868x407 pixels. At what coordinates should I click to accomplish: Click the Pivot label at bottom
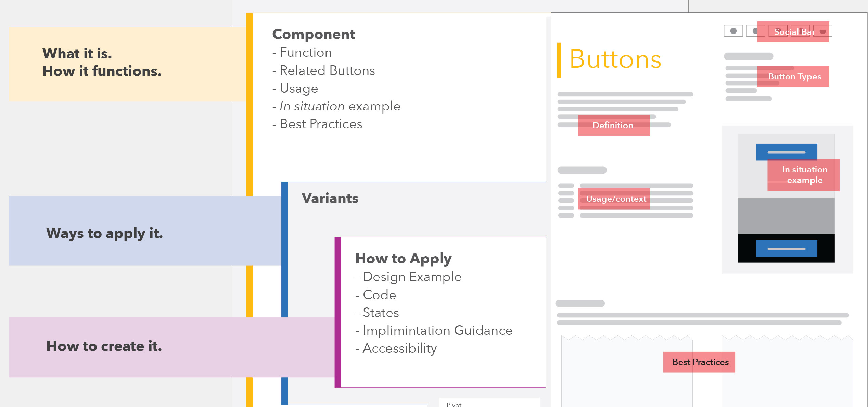[x=454, y=404]
